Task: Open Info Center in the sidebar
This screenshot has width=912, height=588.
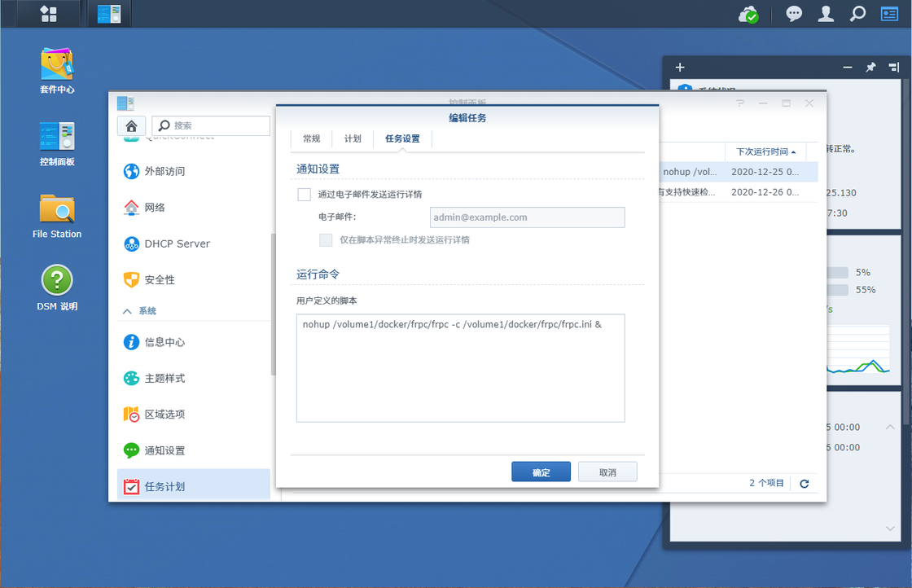Action: tap(194, 342)
